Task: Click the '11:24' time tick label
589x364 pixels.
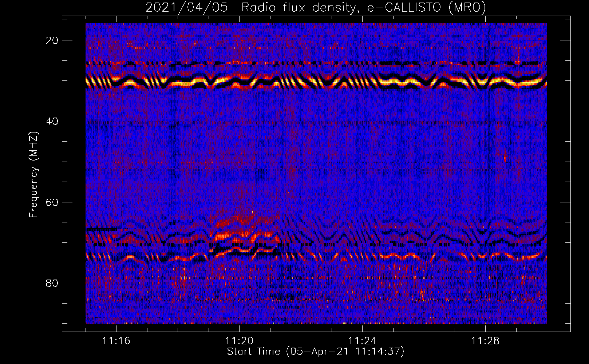Action: [362, 341]
